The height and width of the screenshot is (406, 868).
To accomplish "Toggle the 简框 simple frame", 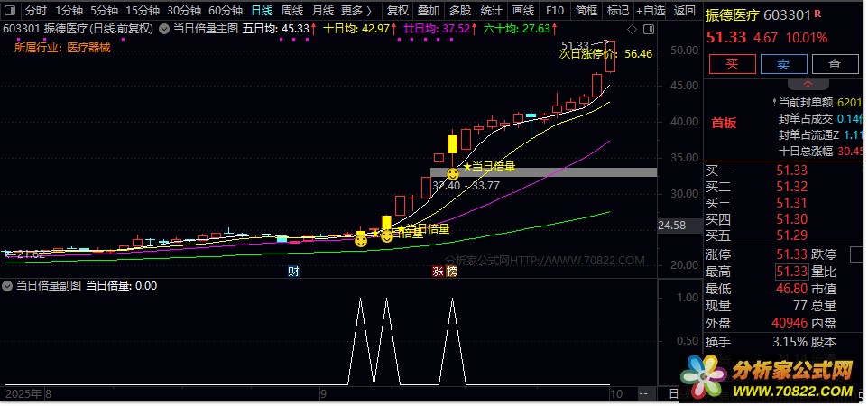I will [586, 10].
